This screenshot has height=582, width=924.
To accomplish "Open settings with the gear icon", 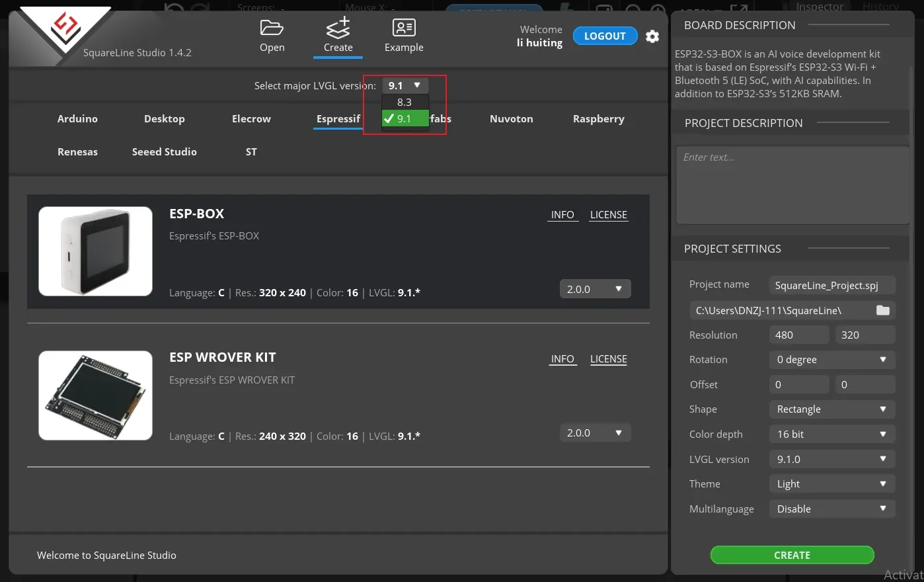I will [x=652, y=36].
